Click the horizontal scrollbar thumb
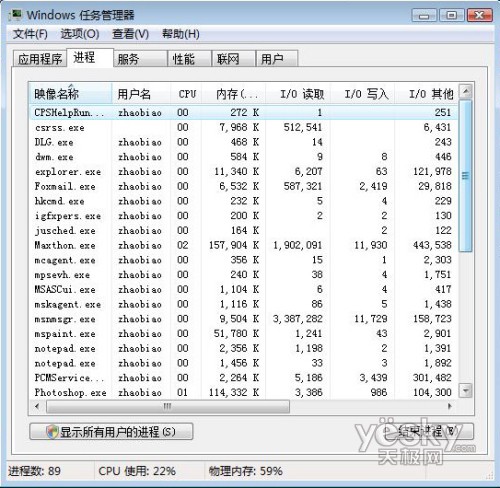 point(168,406)
